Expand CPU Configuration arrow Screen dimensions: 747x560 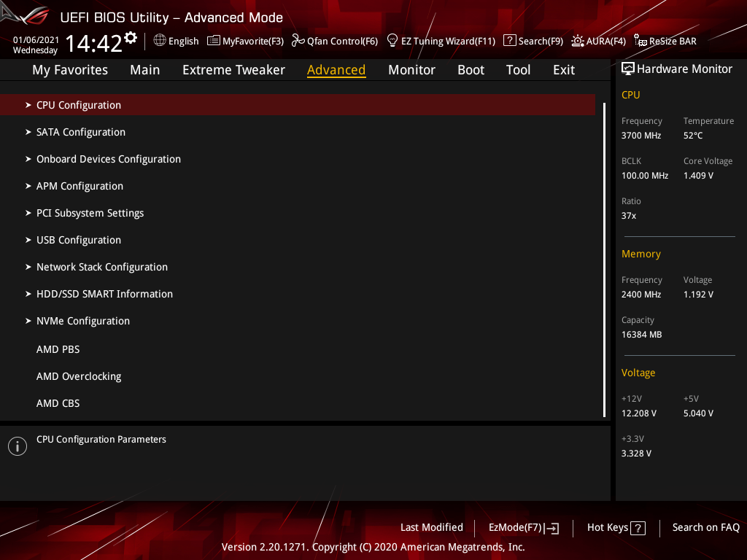[x=28, y=105]
